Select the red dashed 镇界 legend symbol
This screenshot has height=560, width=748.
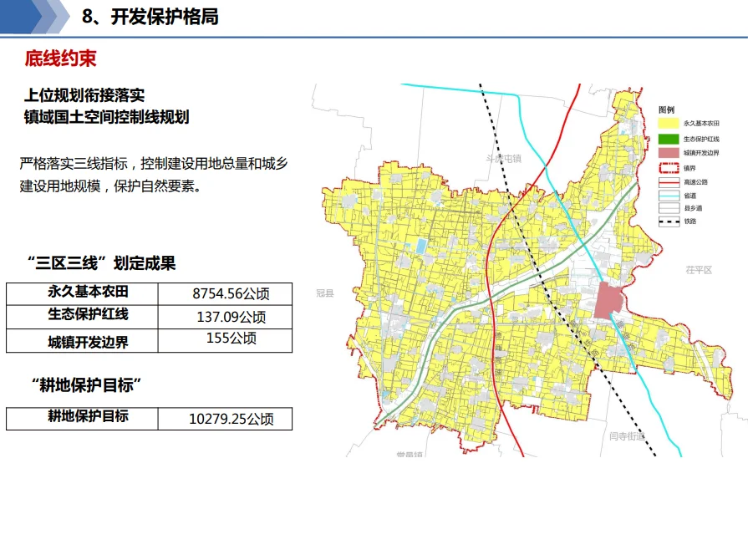pyautogui.click(x=669, y=167)
